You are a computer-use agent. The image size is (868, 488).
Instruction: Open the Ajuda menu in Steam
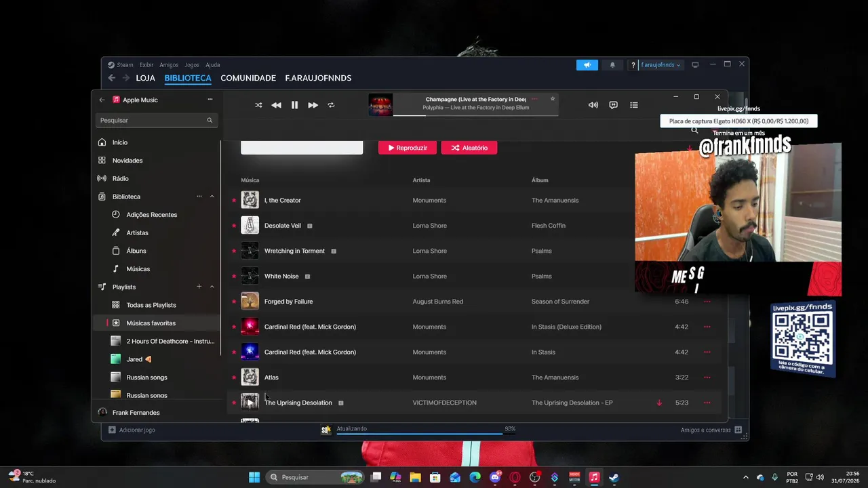point(213,65)
